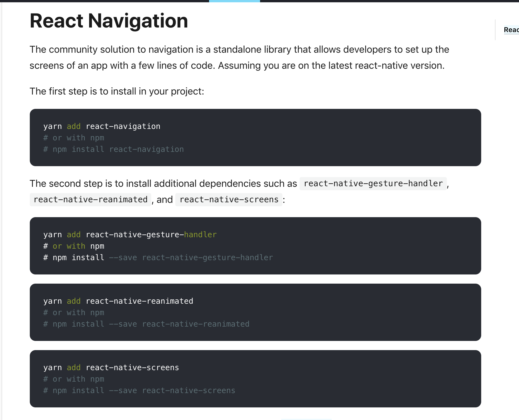The image size is (519, 420).
Task: Click the yarn add react-native-screens code line
Action: [111, 368]
